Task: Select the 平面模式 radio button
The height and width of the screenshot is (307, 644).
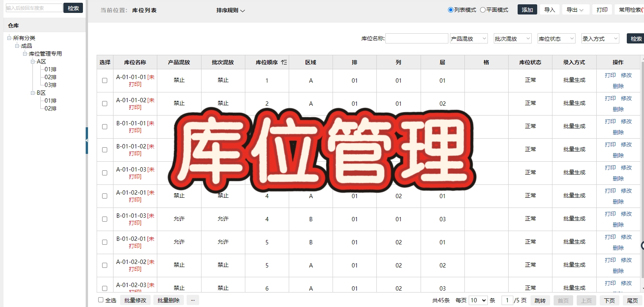Action: (483, 10)
